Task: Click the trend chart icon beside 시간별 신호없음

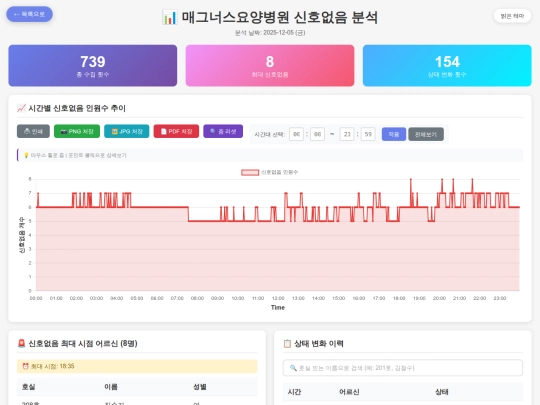Action: pos(21,108)
